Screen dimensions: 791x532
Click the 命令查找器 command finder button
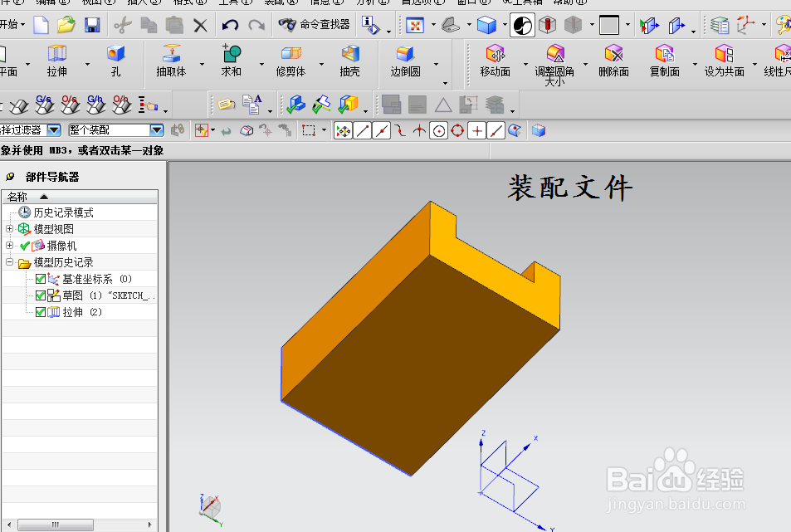pos(314,26)
